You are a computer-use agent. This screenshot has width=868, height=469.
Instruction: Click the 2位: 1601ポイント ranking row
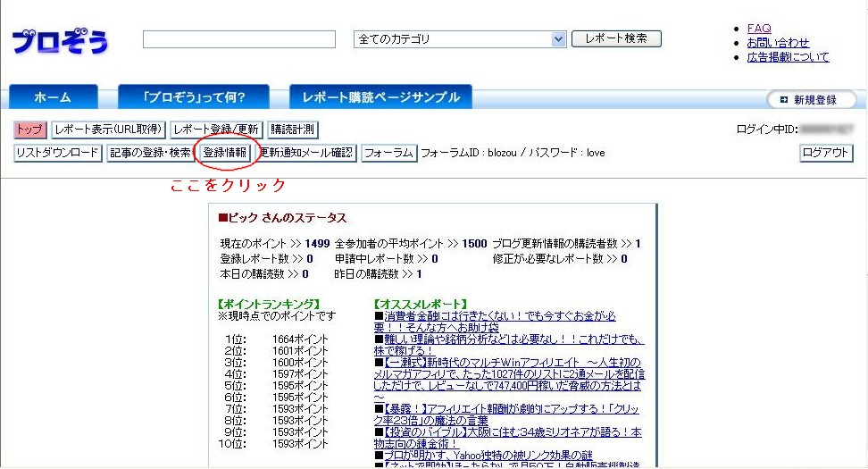[x=276, y=350]
